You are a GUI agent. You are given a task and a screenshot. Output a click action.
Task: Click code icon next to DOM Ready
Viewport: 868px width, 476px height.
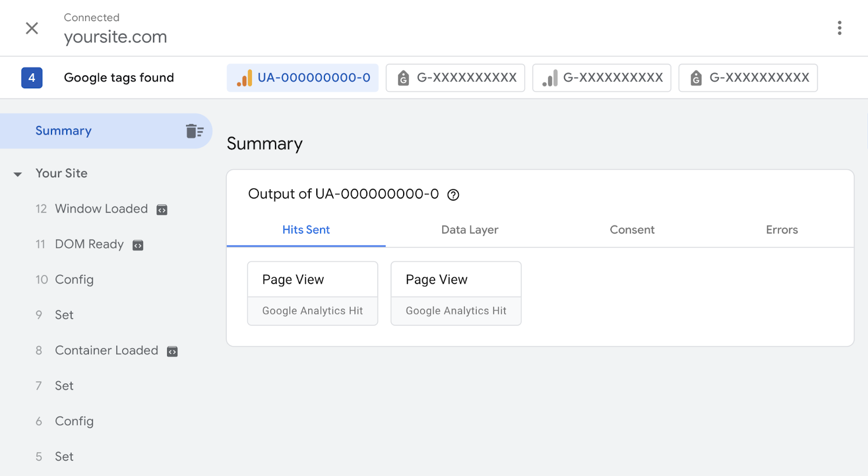(138, 246)
